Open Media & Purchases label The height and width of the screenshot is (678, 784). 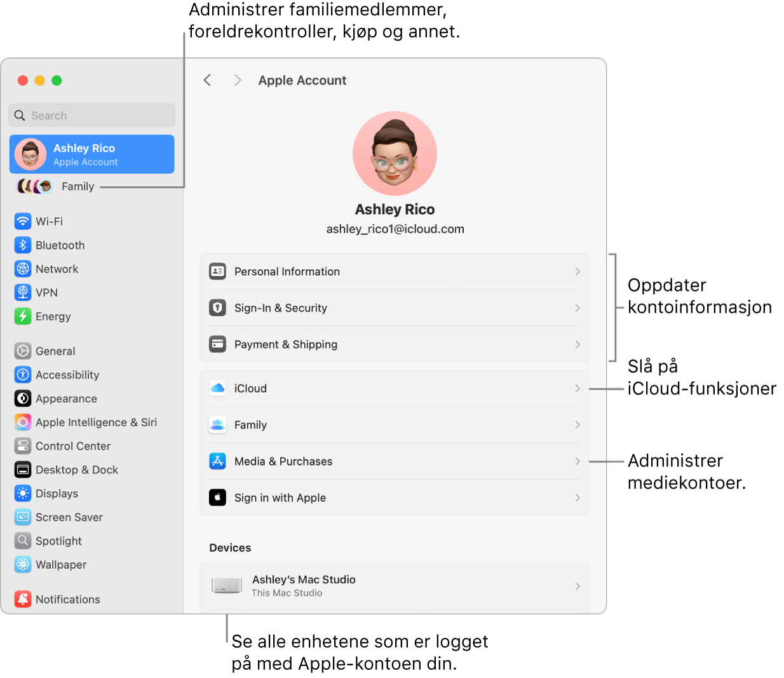point(283,461)
